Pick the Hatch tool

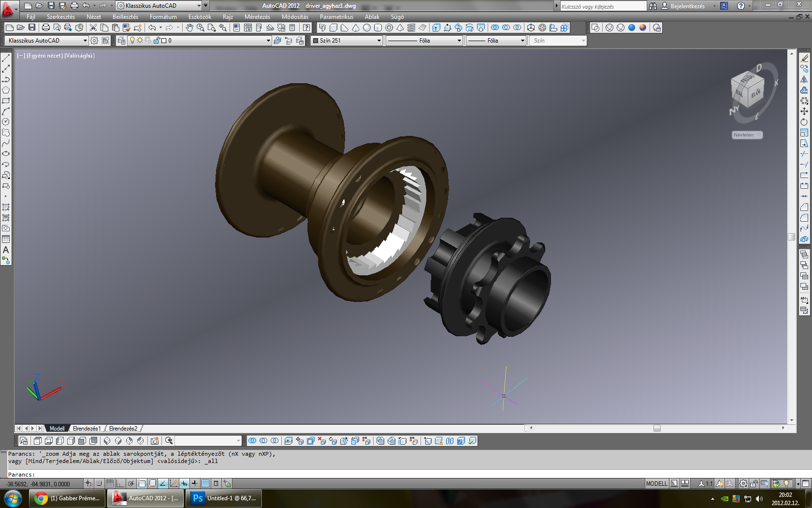[x=6, y=207]
